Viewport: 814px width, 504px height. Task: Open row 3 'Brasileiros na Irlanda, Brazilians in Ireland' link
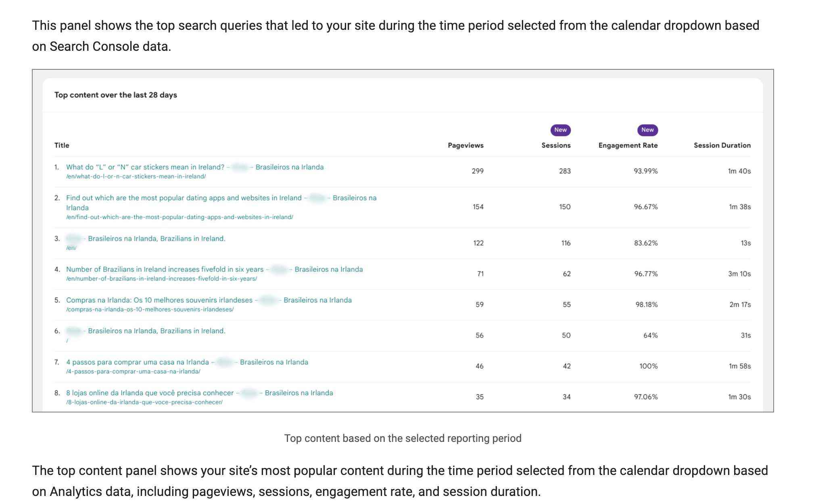tap(146, 239)
